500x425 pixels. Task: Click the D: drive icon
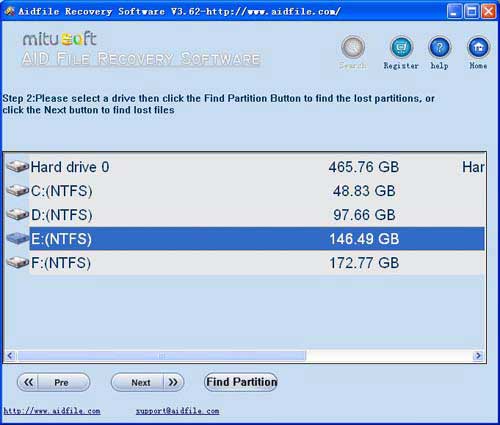18,214
